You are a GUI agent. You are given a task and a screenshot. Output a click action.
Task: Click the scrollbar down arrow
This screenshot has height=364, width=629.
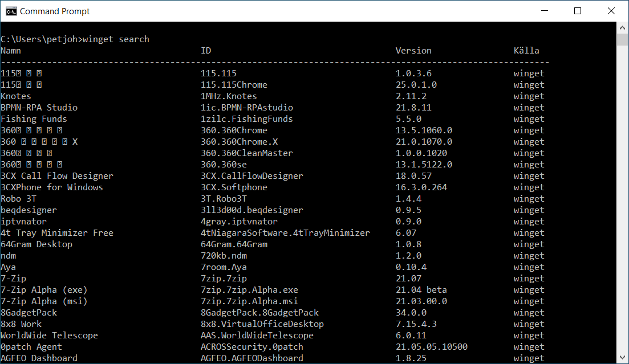[622, 358]
